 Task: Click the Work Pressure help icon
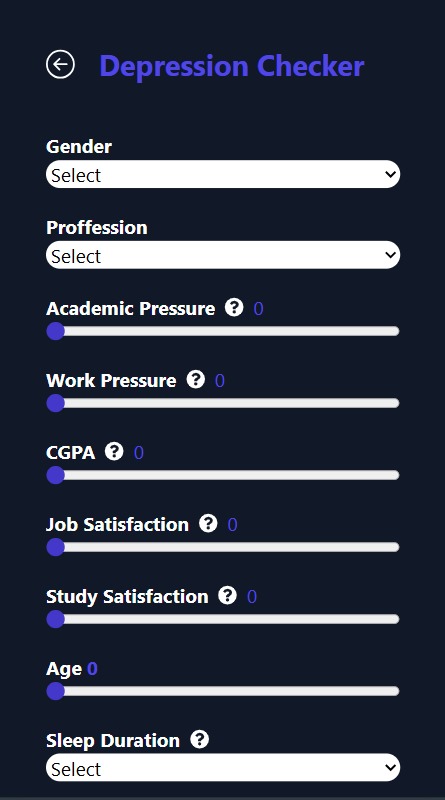point(195,379)
